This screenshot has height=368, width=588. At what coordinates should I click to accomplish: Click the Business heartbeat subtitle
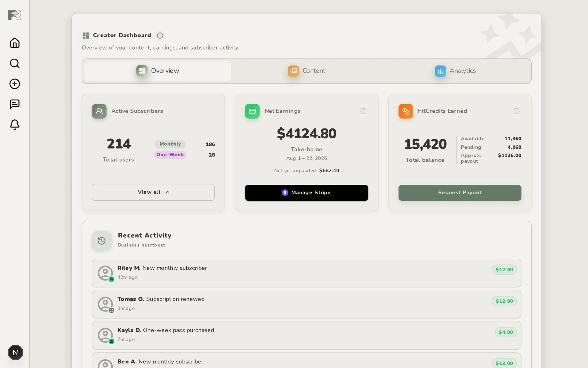coord(142,245)
